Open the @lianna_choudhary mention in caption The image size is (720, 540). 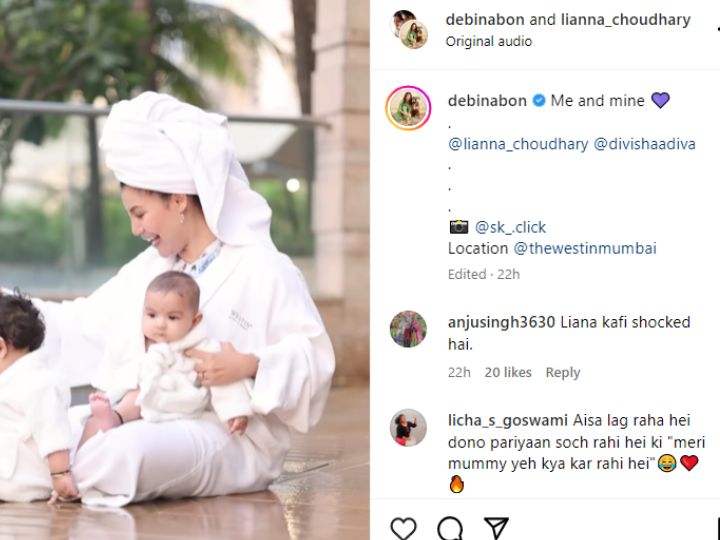pos(518,144)
